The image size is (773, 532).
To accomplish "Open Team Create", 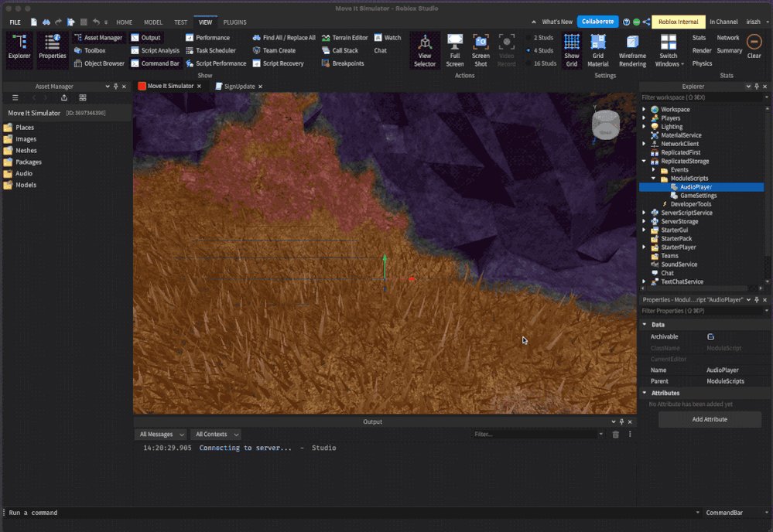I will [274, 50].
